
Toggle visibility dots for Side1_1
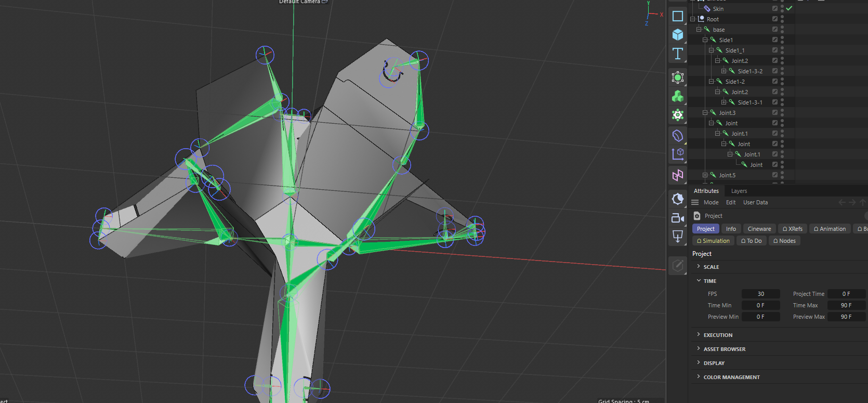click(782, 50)
